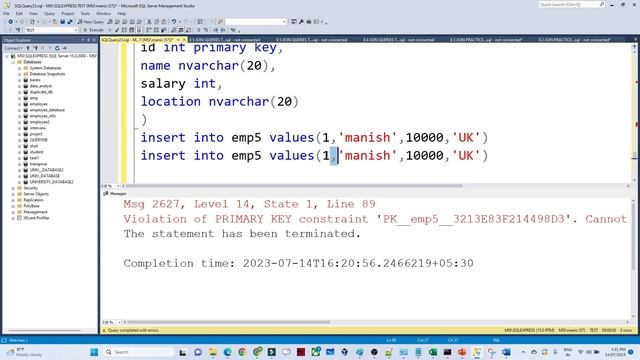
Task: Click the Parse checkmark icon
Action: click(117, 30)
